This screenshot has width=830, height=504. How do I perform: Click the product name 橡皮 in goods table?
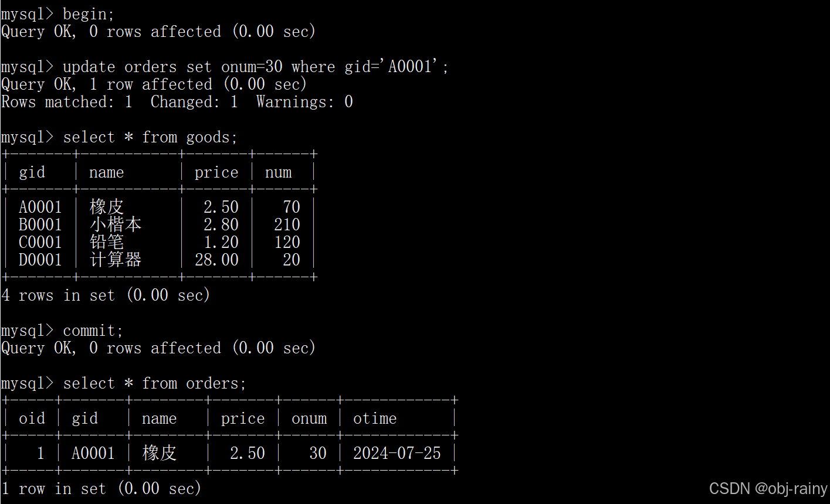point(106,207)
